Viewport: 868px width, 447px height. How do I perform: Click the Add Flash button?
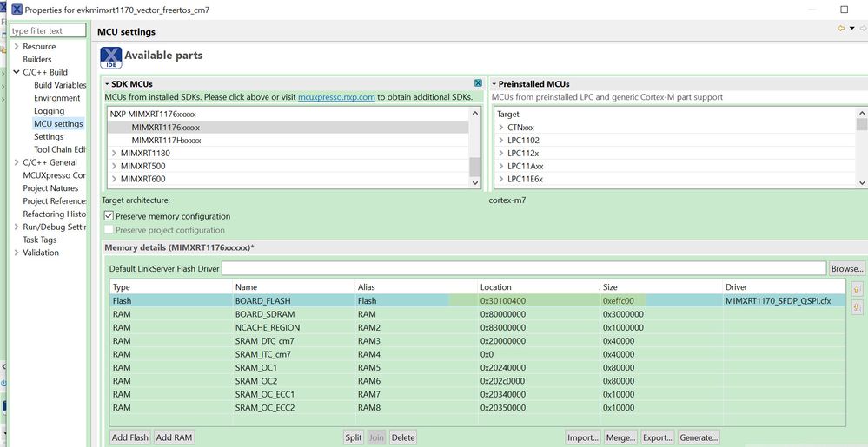130,437
